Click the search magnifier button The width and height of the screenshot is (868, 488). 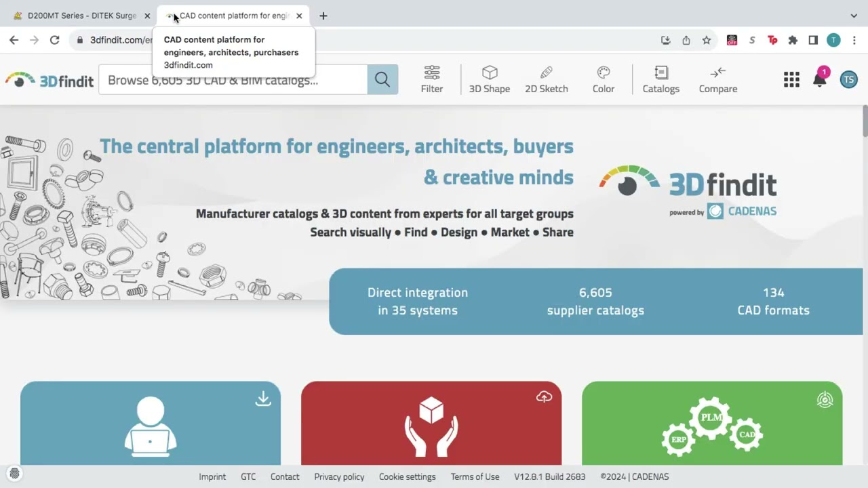(x=382, y=80)
